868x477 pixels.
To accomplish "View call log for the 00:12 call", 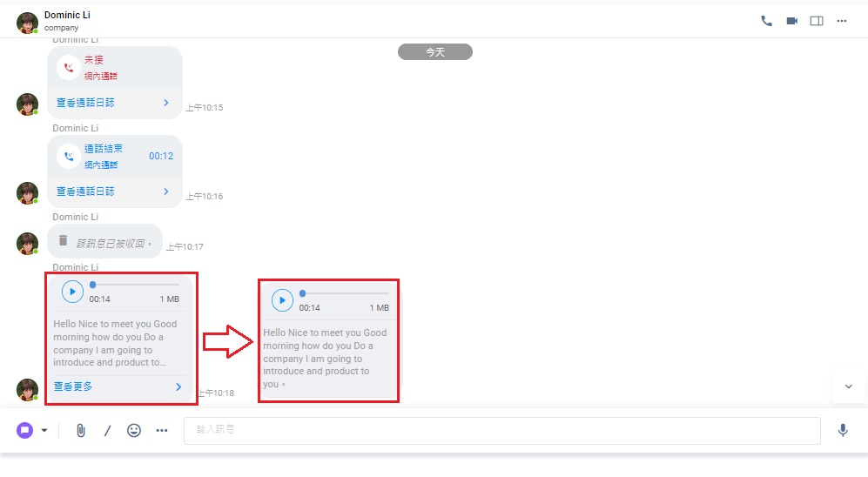I will click(85, 191).
